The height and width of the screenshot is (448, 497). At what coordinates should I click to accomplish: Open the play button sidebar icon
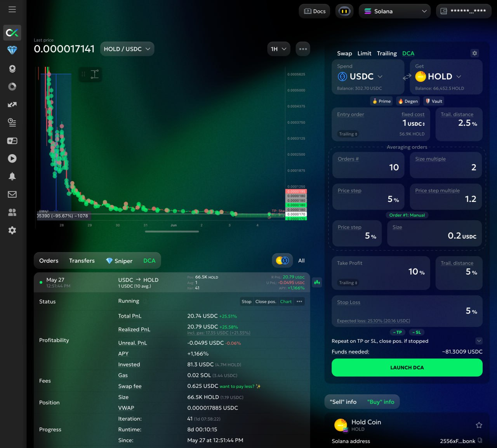[12, 158]
